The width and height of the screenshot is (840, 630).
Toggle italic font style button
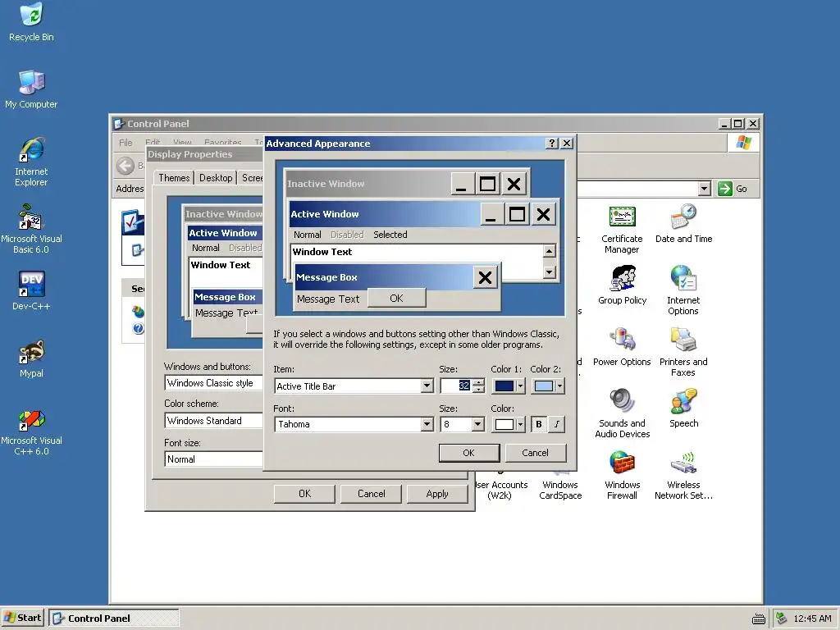pos(557,424)
